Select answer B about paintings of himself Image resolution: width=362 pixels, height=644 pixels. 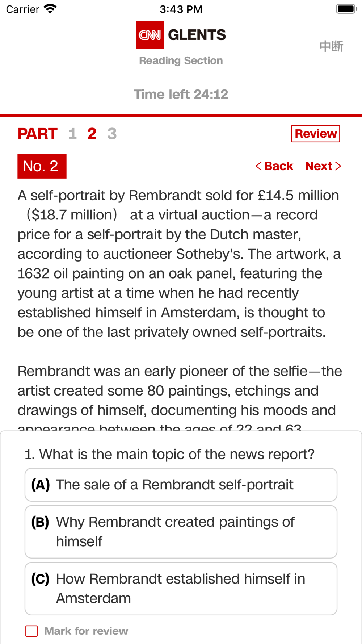pyautogui.click(x=181, y=532)
